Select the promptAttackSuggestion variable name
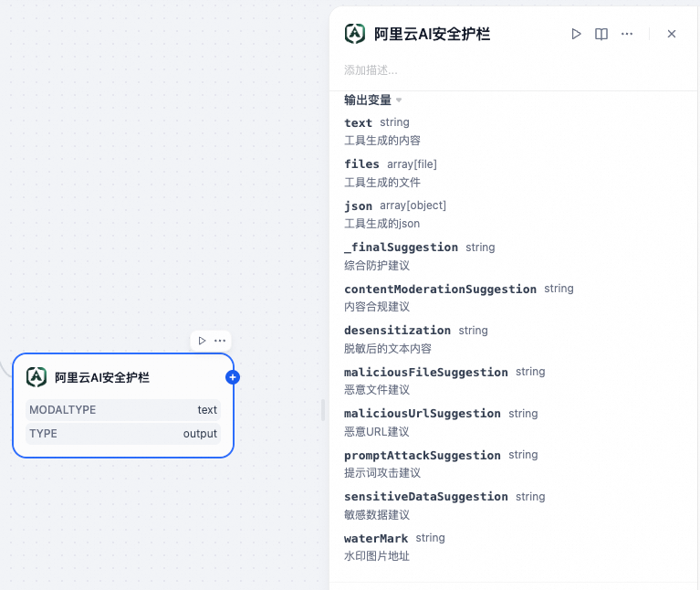700x590 pixels. 423,455
